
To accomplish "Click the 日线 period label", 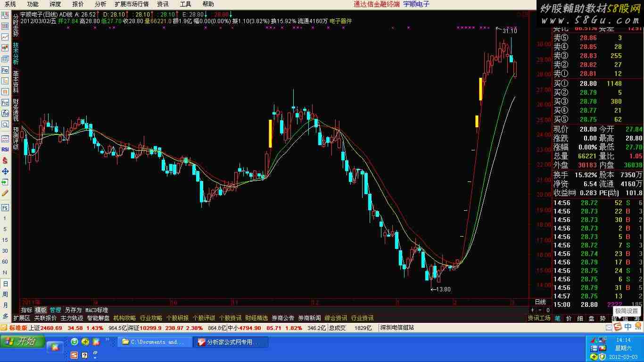I will [540, 302].
